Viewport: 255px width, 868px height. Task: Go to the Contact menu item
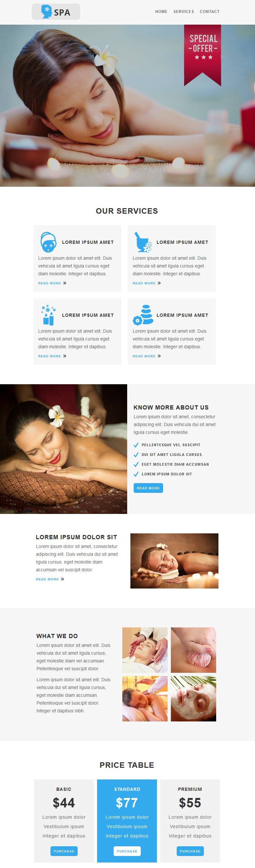click(x=210, y=11)
